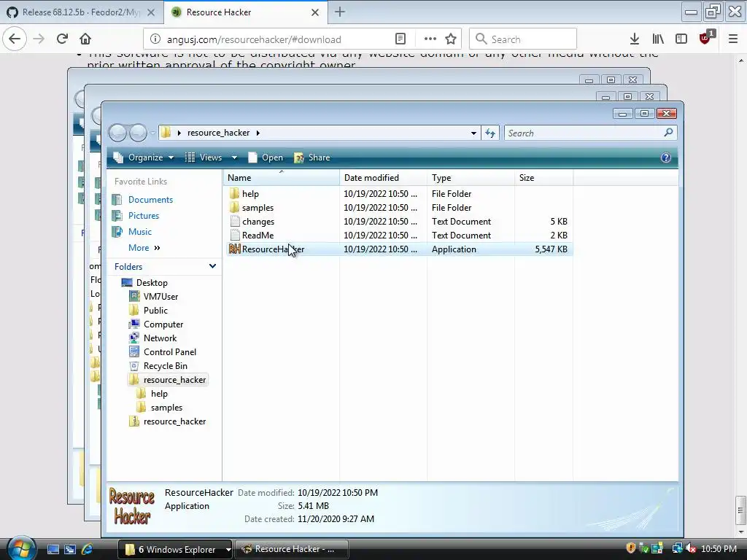The image size is (747, 560).
Task: Open the Organize dropdown menu
Action: coord(144,157)
